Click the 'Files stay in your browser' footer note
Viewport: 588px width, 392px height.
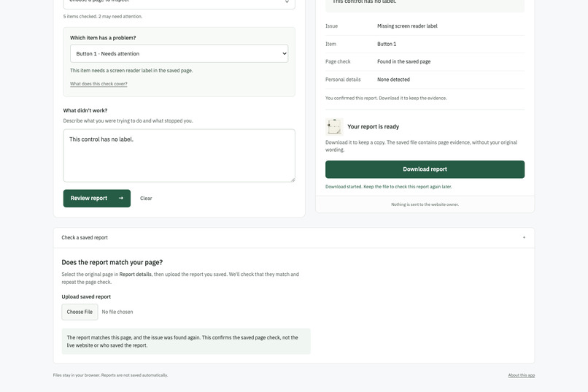pyautogui.click(x=110, y=375)
